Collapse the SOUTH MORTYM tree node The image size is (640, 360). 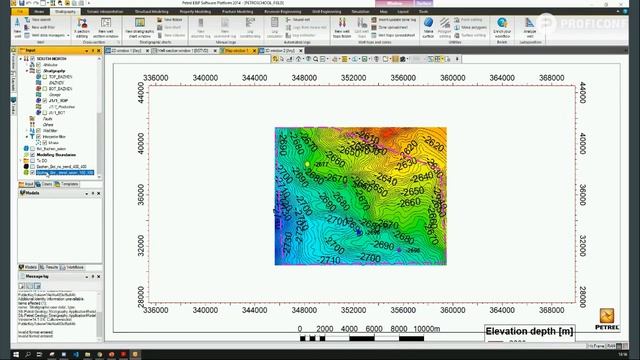(21, 59)
